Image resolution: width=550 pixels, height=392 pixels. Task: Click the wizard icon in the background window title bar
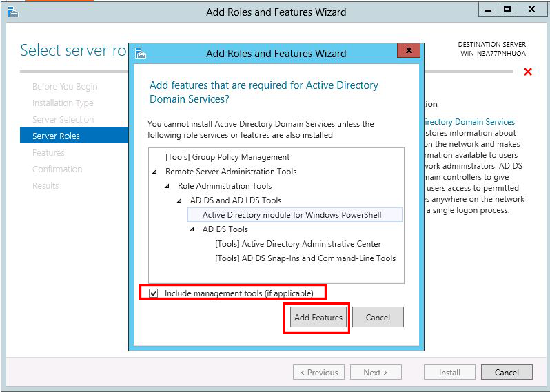(13, 12)
